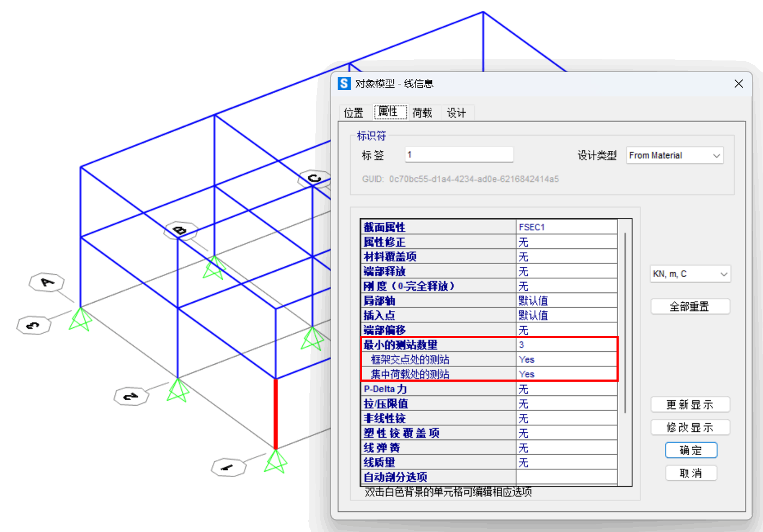Click grid bubble A in the model view
Screen dimensions: 763x532
tap(47, 282)
